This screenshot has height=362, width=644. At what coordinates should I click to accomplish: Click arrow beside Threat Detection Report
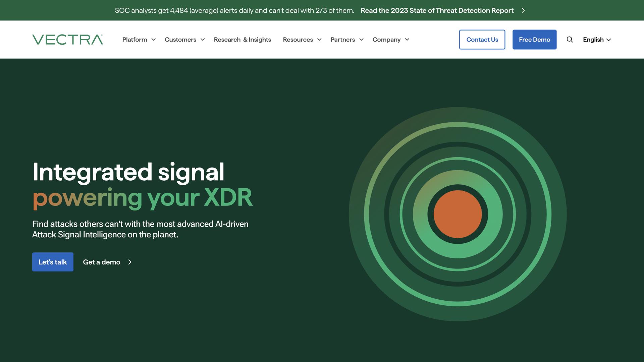click(523, 10)
